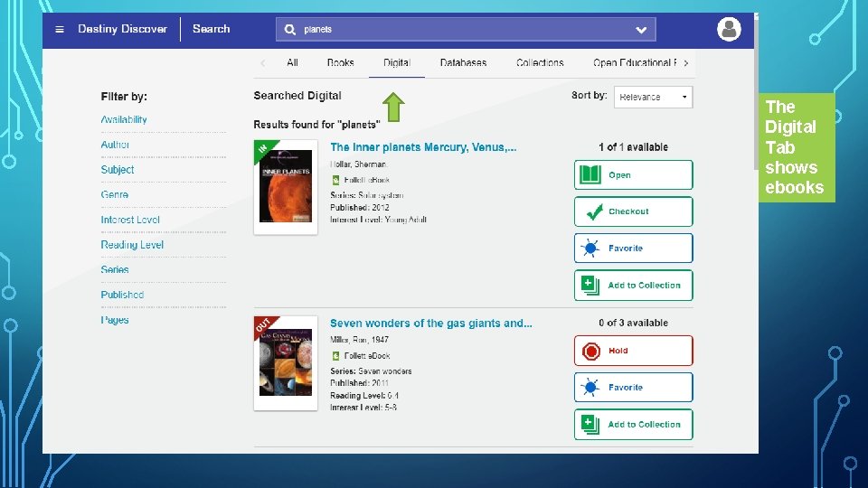
Task: Click the '0 of 3 available' text
Action: click(x=633, y=323)
